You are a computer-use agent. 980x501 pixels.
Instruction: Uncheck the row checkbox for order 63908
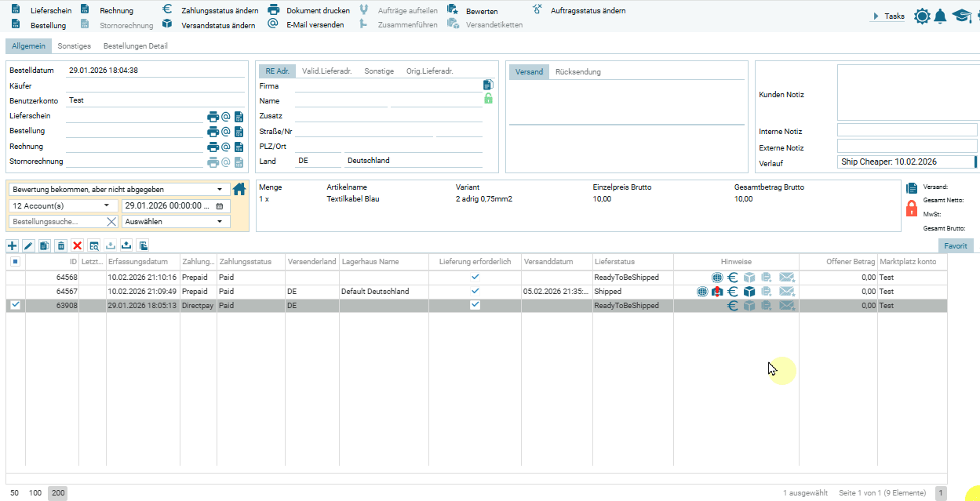coord(15,306)
